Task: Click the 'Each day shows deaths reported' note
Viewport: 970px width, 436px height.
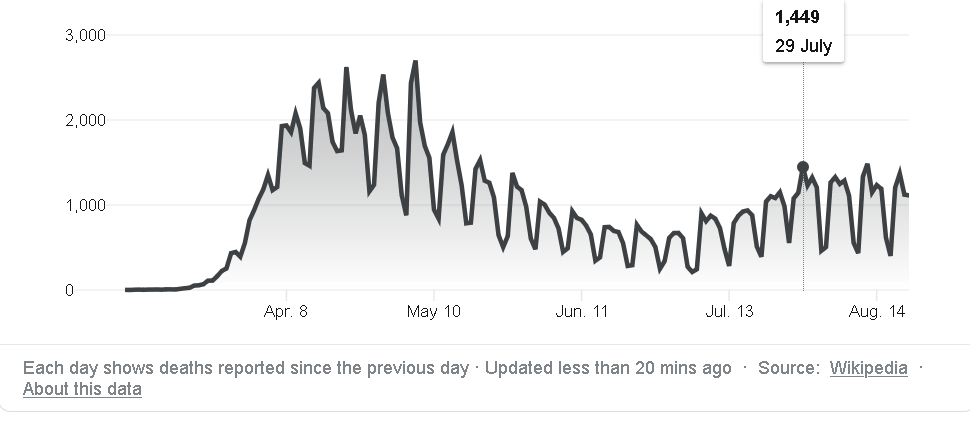Action: 246,368
